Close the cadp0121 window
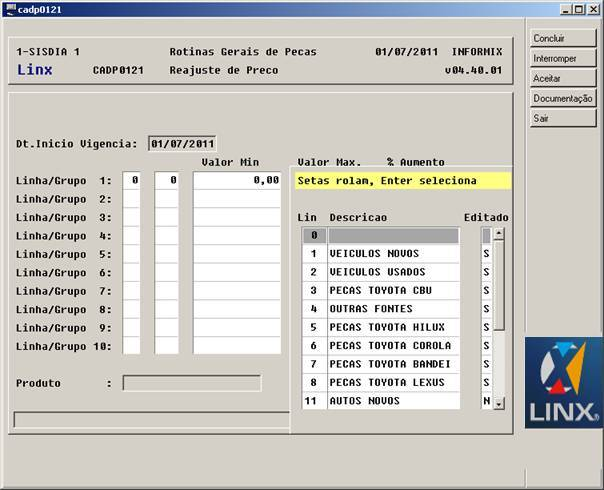The width and height of the screenshot is (604, 490). click(594, 9)
